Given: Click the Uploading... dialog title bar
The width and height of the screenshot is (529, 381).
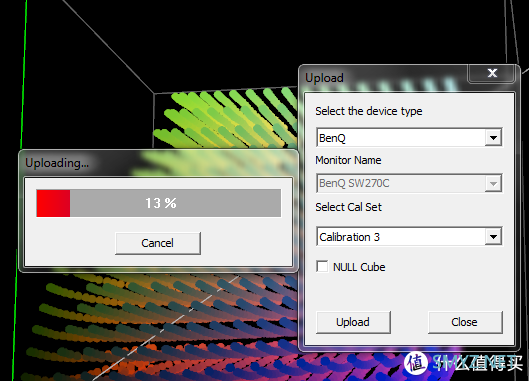Looking at the screenshot, I should tap(159, 163).
